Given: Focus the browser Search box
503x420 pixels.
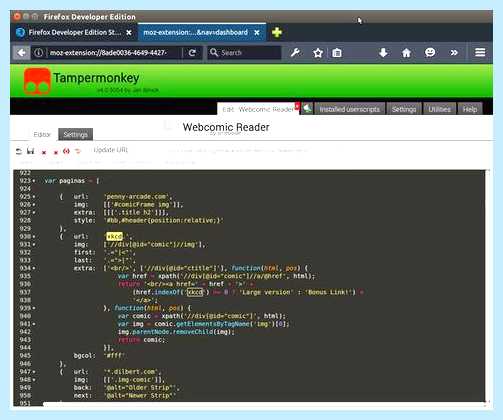Looking at the screenshot, I should (x=244, y=53).
